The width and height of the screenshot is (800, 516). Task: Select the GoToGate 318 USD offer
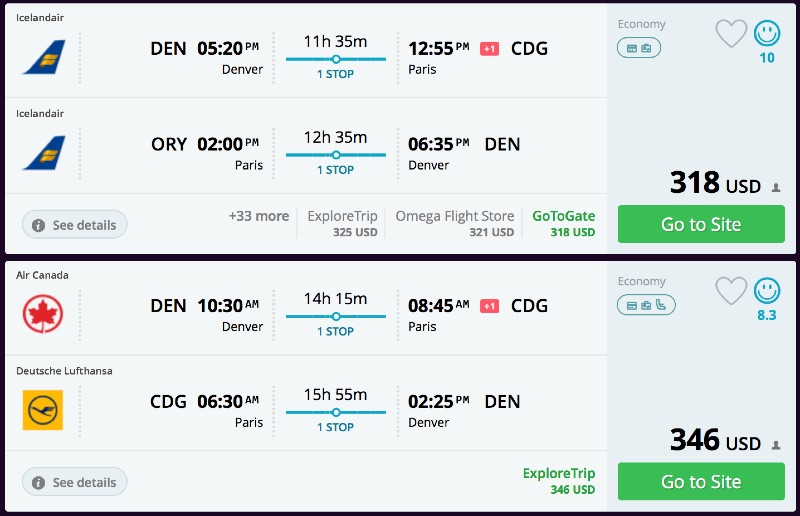[x=563, y=223]
